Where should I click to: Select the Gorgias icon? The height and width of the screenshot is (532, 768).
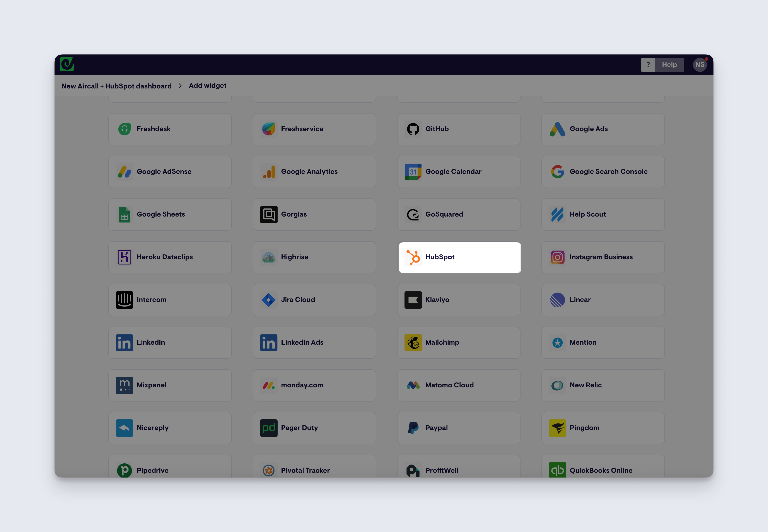(x=269, y=214)
